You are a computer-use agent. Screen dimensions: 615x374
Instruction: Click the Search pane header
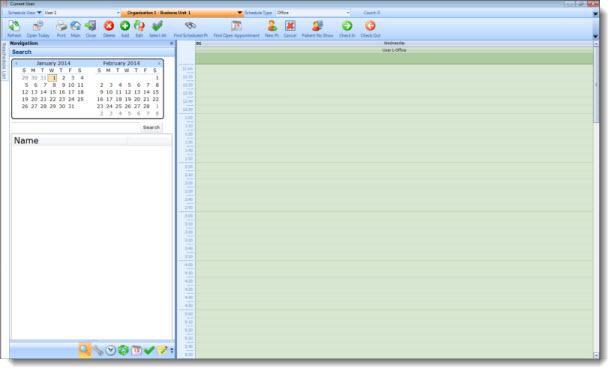[x=92, y=52]
